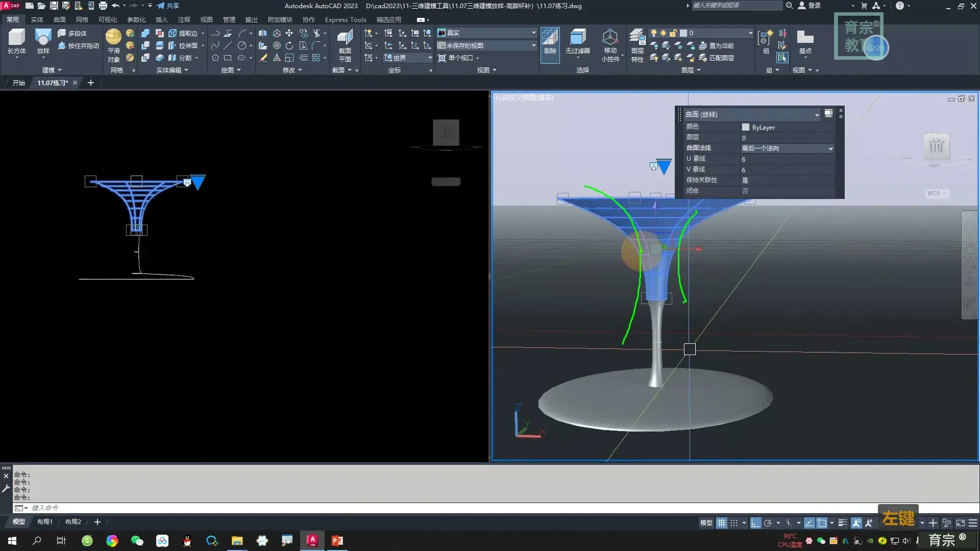Click the ByLayer color swatch
This screenshot has height=551, width=980.
[x=745, y=127]
